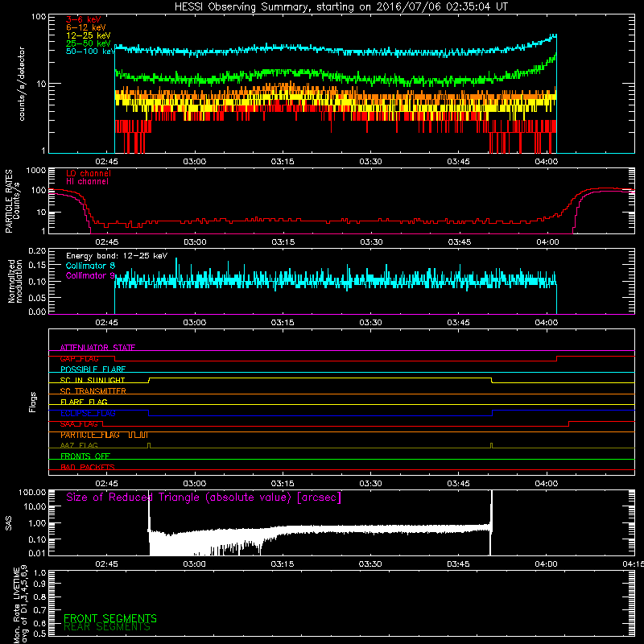Select the 3-6 keV legend label
This screenshot has height=644, width=644.
click(83, 19)
